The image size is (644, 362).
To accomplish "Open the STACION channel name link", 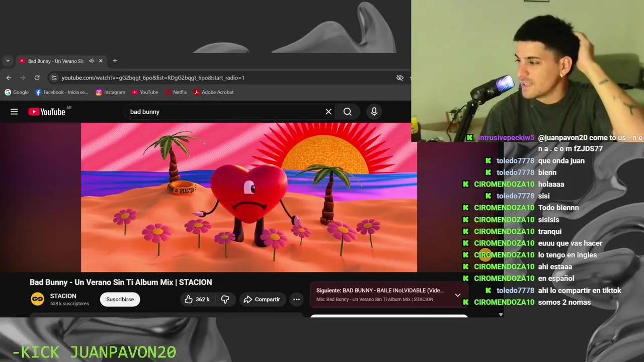I will 63,296.
